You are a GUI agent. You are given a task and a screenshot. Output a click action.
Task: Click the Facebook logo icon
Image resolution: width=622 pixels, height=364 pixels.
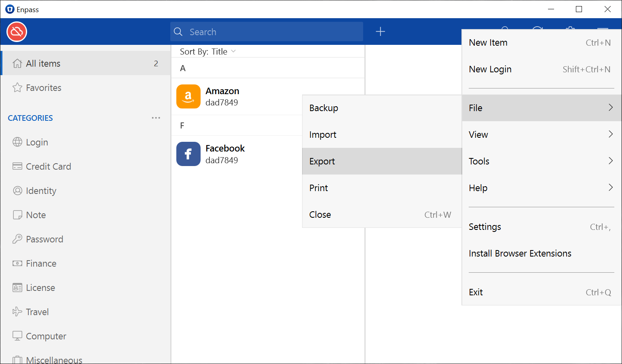188,154
